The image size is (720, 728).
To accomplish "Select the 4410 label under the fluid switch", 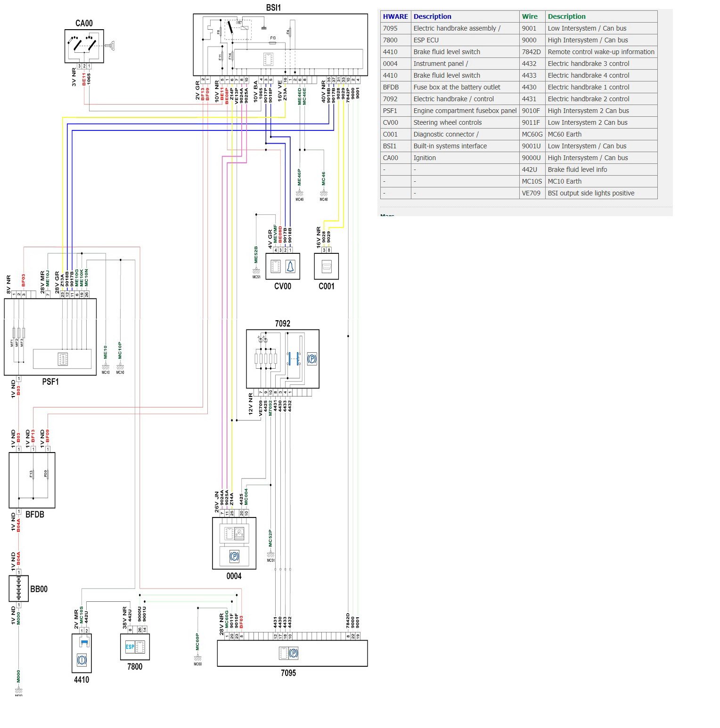I will (x=82, y=679).
